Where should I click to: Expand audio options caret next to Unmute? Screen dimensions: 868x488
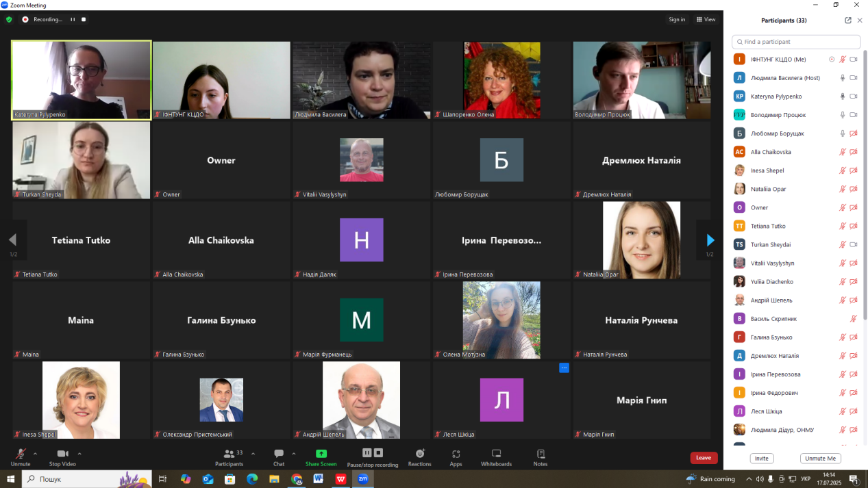tap(36, 453)
